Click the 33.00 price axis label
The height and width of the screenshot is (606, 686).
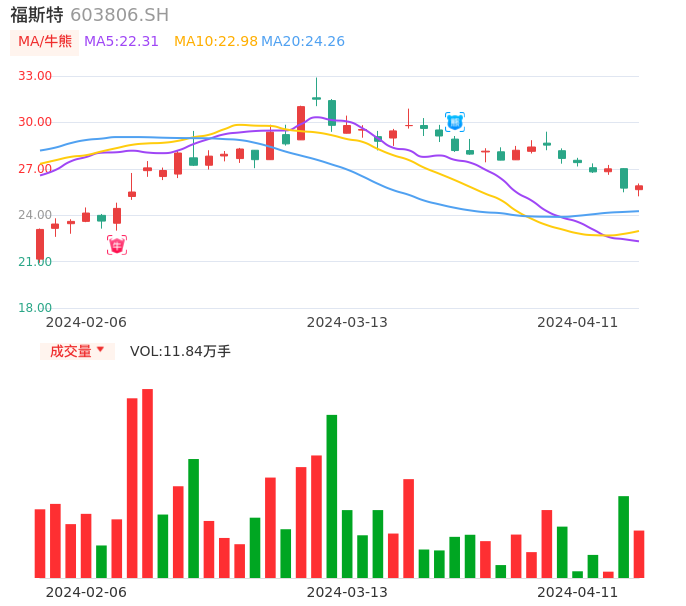[x=35, y=76]
